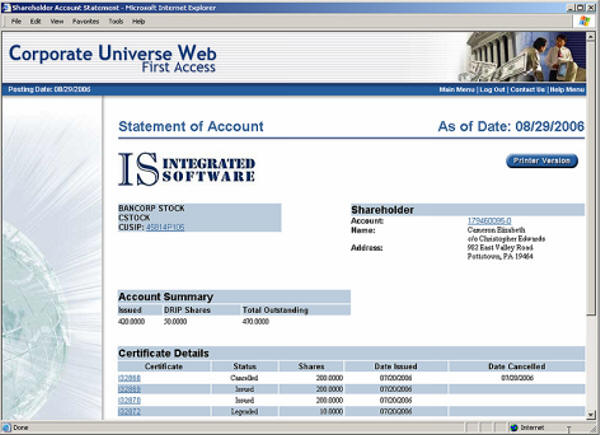Open certificate link I32869
Screen dimensions: 600x435
(x=129, y=389)
